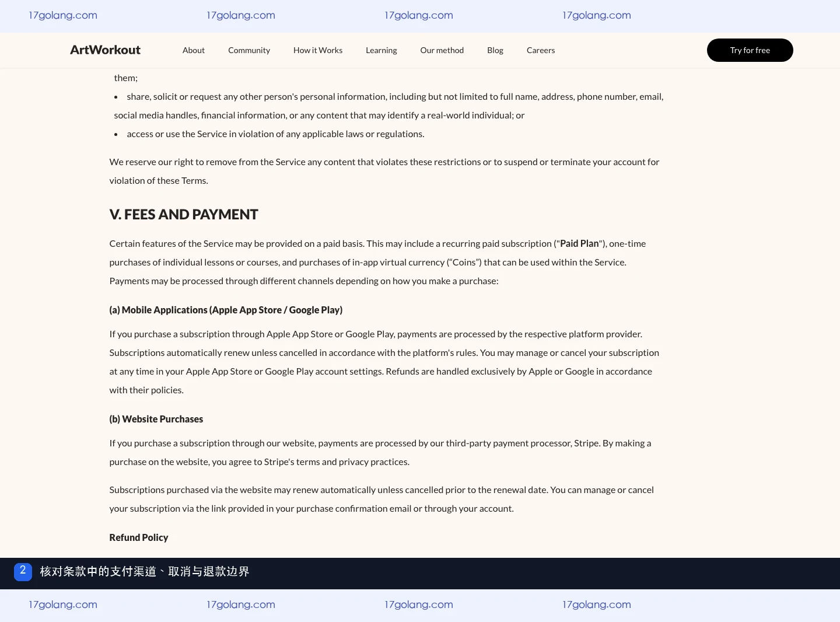Screen dimensions: 840x622
Task: Click the Refund Policy heading
Action: coord(139,538)
